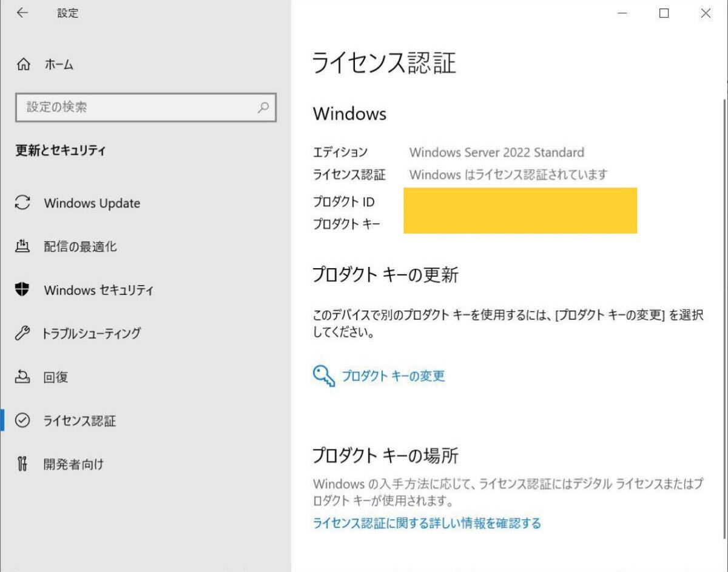Open the ホーム home icon

[23, 64]
